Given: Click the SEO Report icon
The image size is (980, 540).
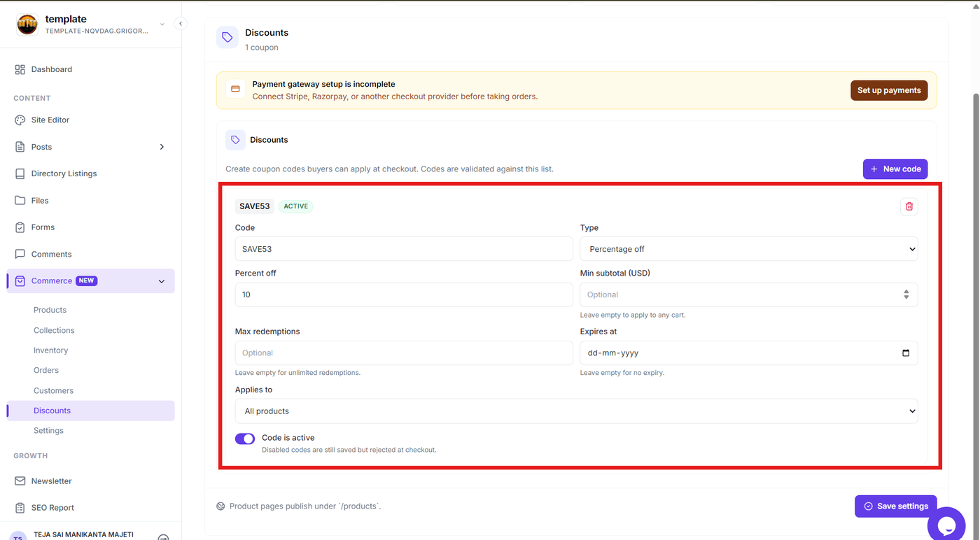Looking at the screenshot, I should pos(20,508).
